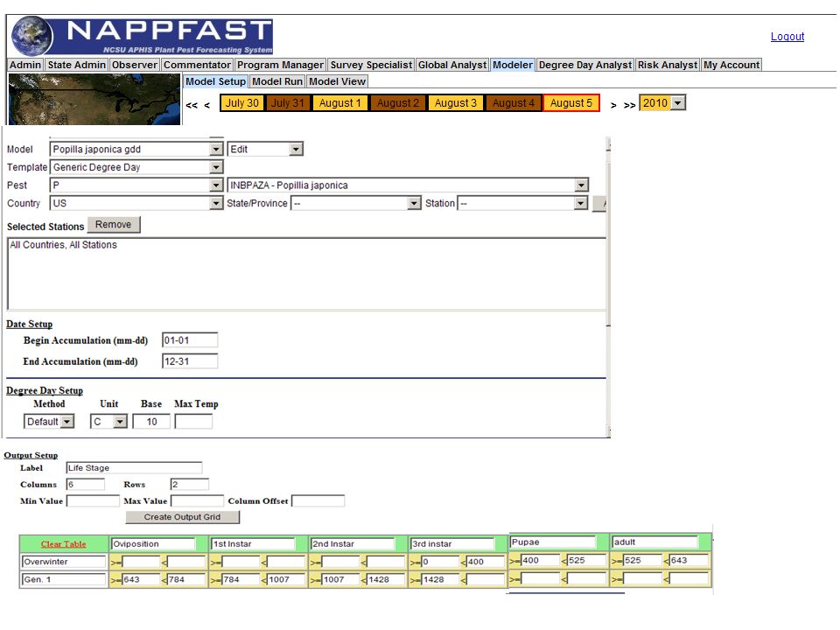
Task: Click the Max Value field
Action: tap(197, 500)
